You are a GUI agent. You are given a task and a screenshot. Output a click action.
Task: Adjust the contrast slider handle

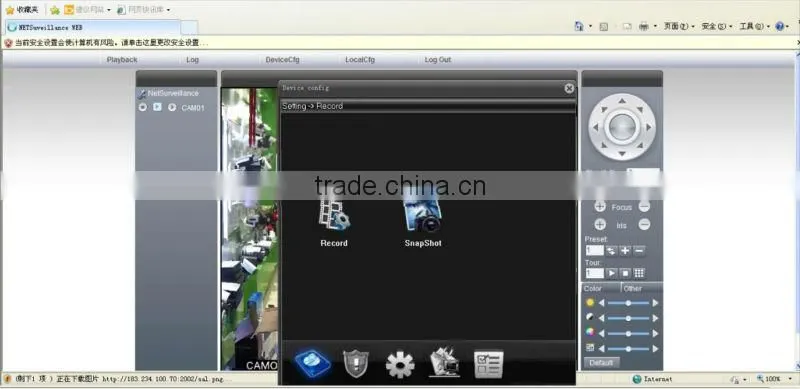[628, 318]
